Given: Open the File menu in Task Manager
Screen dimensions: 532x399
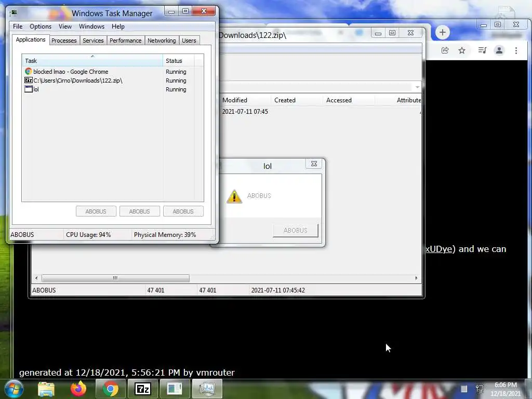Looking at the screenshot, I should 18,26.
